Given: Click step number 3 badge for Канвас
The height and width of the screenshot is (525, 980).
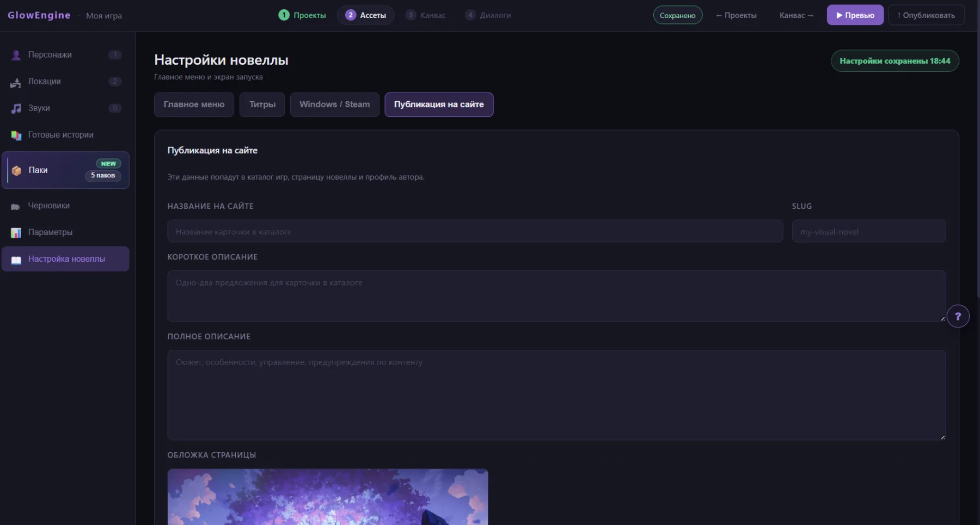Looking at the screenshot, I should (411, 15).
